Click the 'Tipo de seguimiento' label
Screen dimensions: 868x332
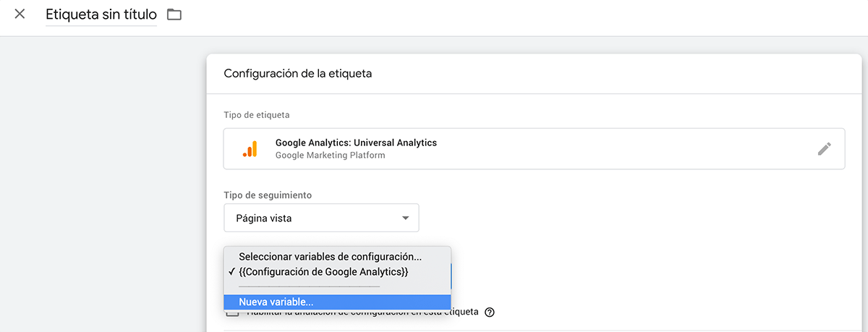click(268, 195)
